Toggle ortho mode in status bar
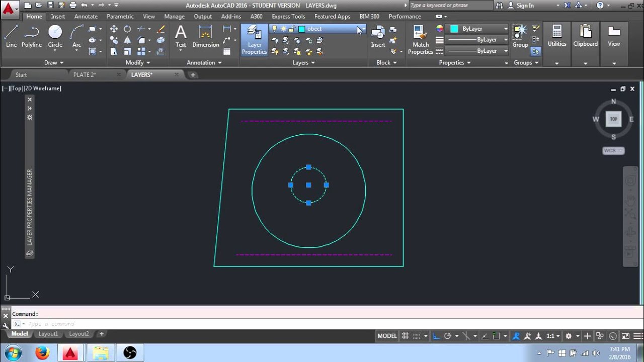 point(436,336)
